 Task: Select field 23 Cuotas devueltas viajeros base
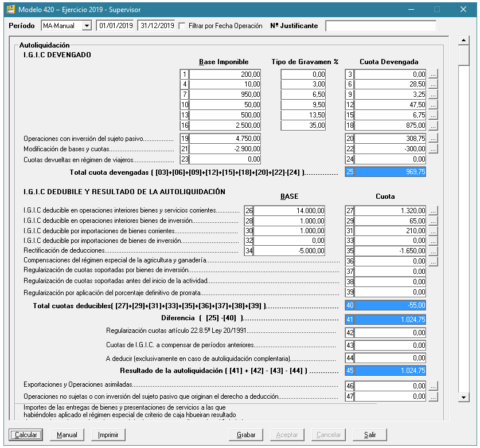[225, 159]
